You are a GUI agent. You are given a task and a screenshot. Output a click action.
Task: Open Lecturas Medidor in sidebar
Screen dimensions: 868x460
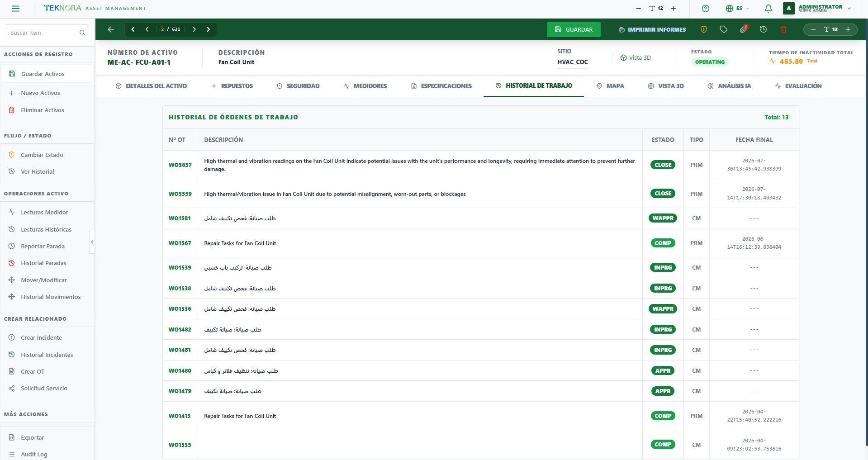[x=47, y=212]
